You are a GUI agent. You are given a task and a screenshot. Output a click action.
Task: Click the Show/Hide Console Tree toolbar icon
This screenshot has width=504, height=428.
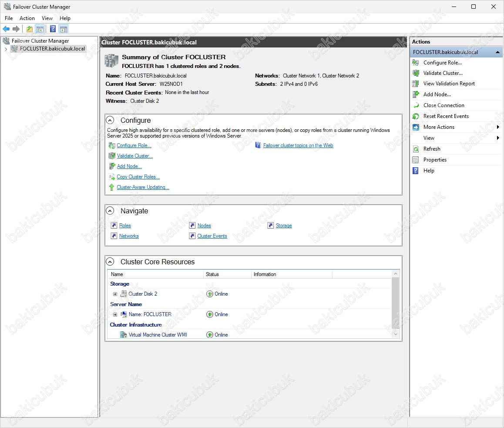(x=40, y=29)
